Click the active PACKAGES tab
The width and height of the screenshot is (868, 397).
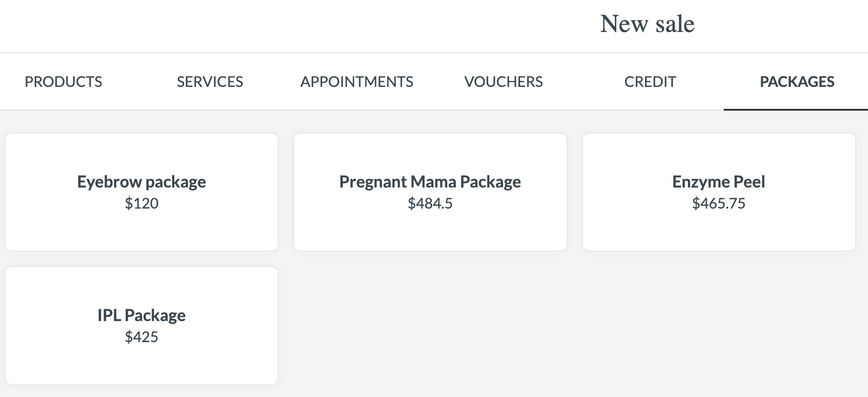pos(796,82)
